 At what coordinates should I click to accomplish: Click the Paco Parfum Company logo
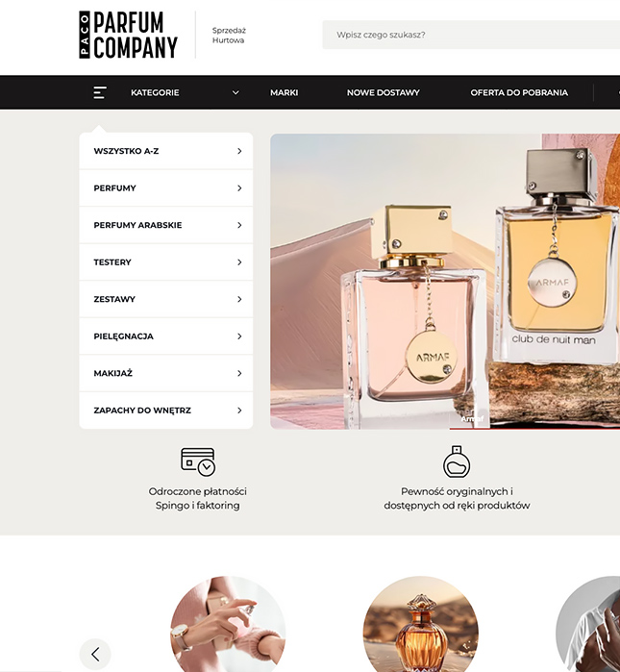pos(128,35)
